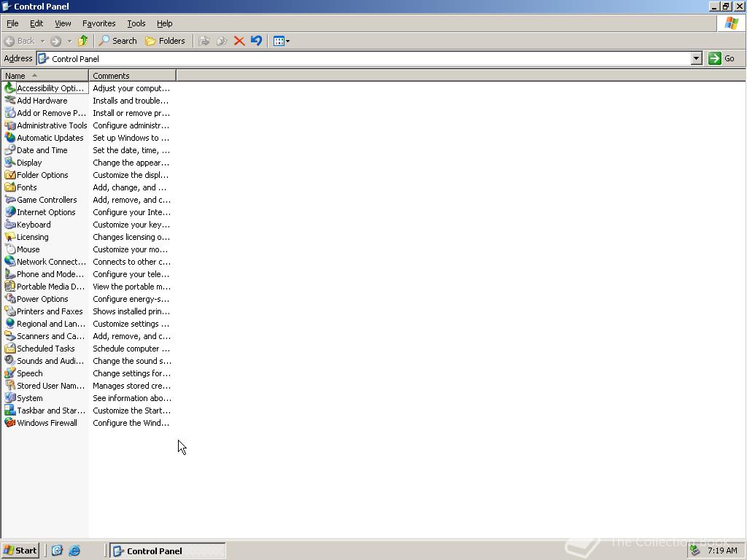Select the Taskbar and Start Menu icon
The height and width of the screenshot is (560, 747).
coord(10,410)
